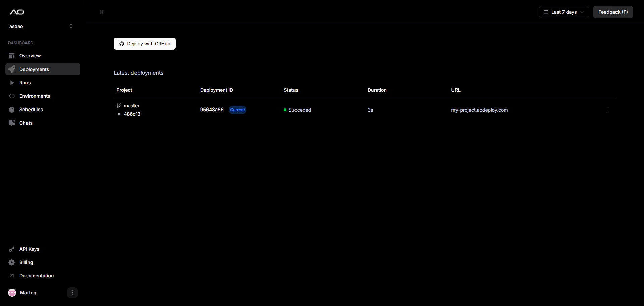Viewport: 644px width, 306px height.
Task: Click the URL column header
Action: [456, 90]
